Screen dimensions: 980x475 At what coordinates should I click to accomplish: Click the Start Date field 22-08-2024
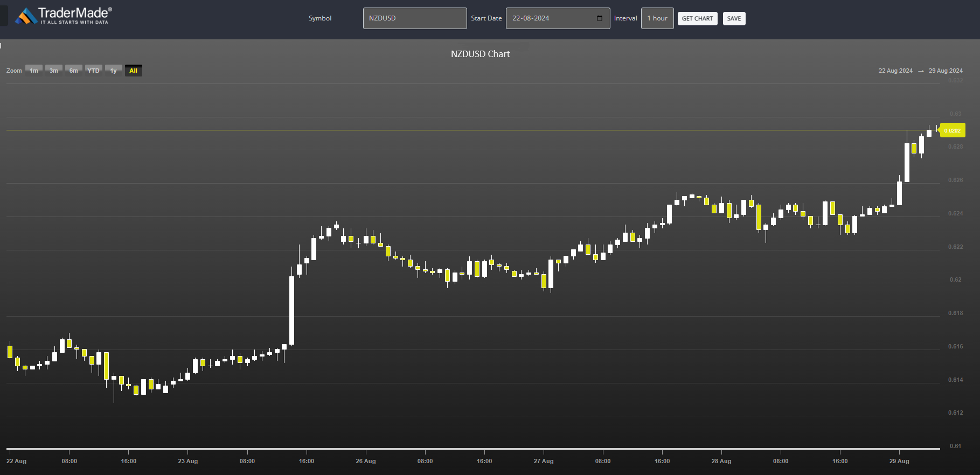tap(558, 18)
